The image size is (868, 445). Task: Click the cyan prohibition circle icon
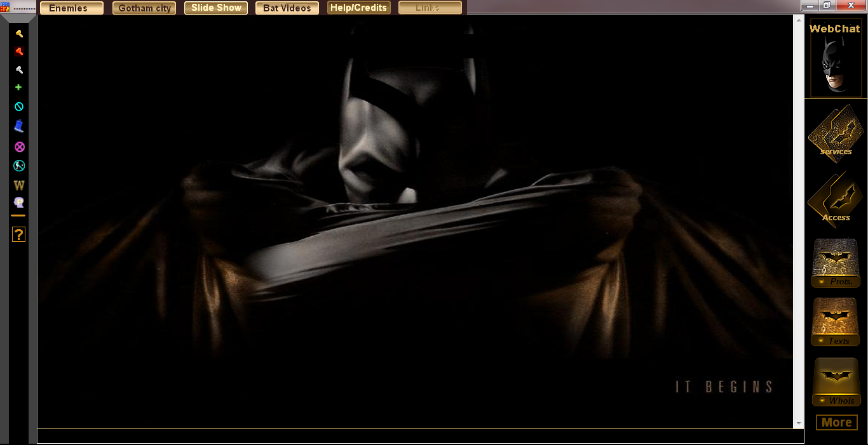point(19,107)
